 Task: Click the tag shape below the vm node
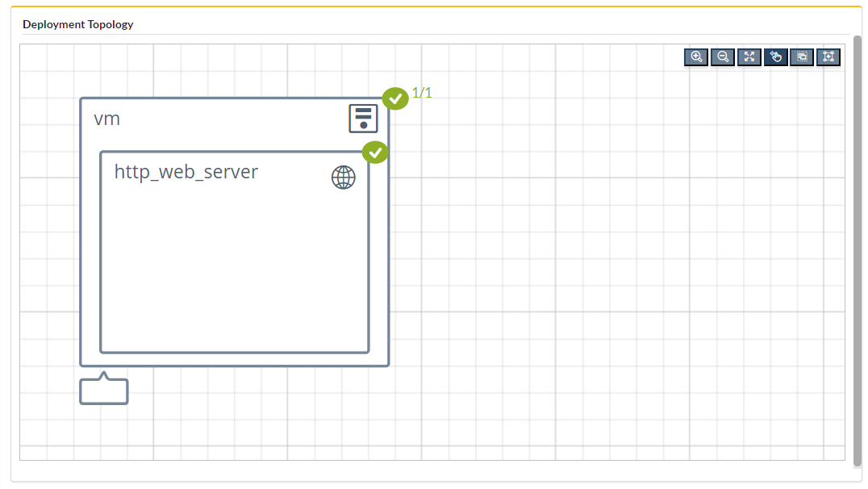[x=103, y=391]
